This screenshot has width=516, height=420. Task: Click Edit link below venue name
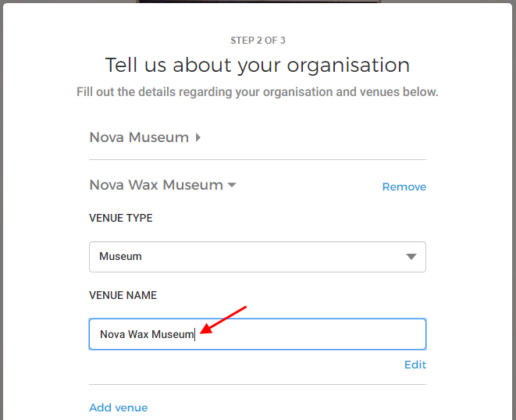coord(415,365)
